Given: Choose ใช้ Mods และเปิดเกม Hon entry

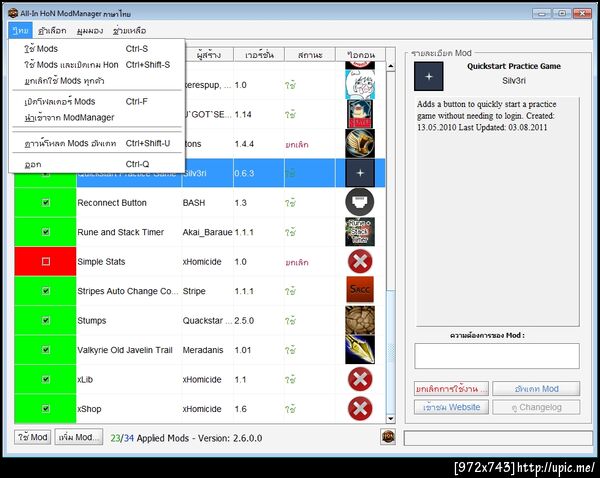Looking at the screenshot, I should 97,65.
